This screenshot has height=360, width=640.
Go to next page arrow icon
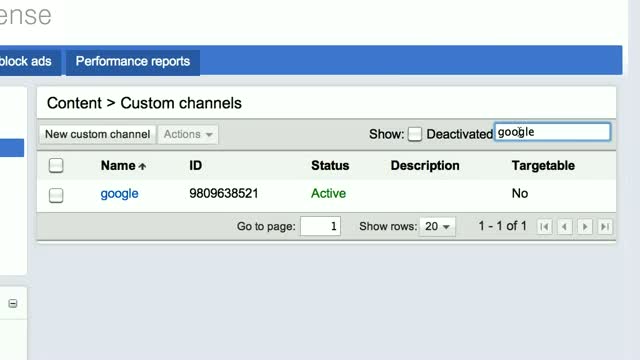585,227
